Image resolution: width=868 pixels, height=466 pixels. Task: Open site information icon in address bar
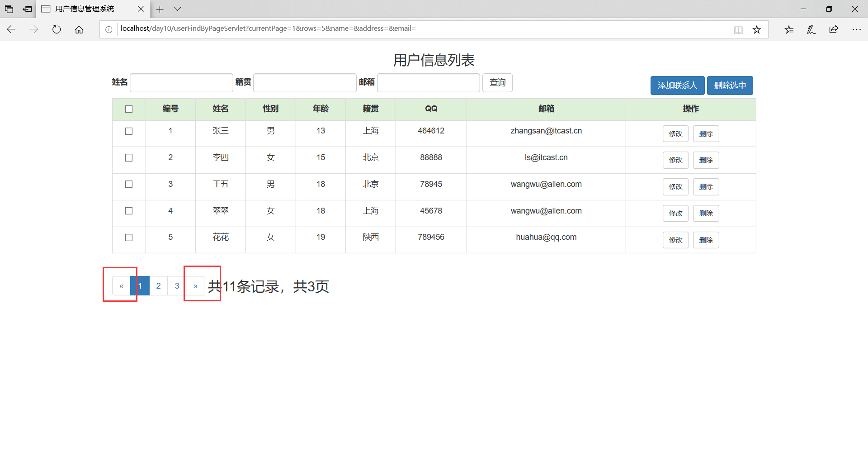click(x=109, y=29)
